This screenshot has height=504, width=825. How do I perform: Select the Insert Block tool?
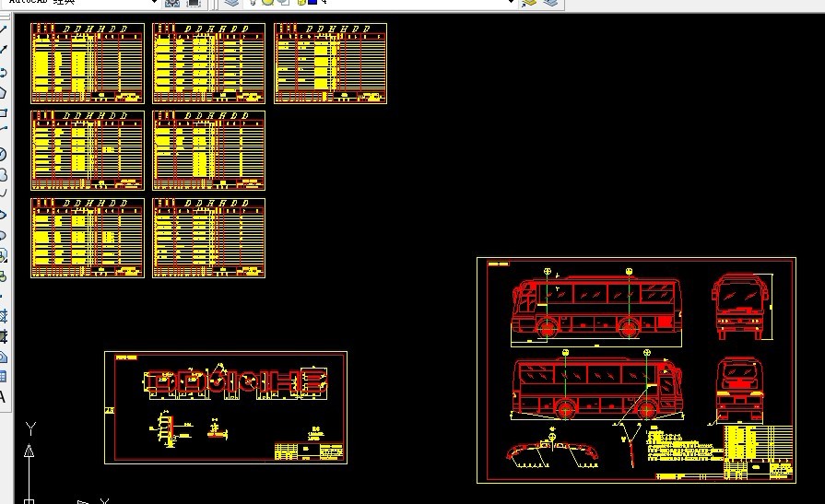(3, 255)
